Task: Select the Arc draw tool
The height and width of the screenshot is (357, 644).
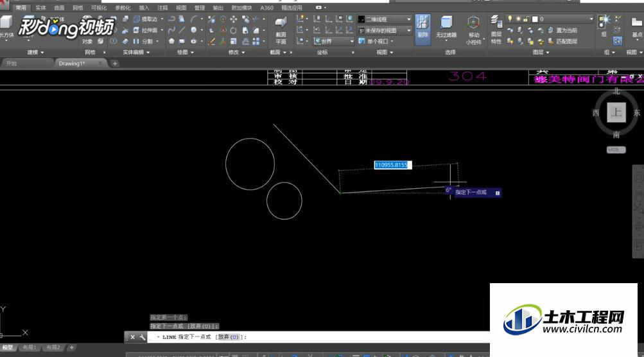Action: click(x=193, y=19)
